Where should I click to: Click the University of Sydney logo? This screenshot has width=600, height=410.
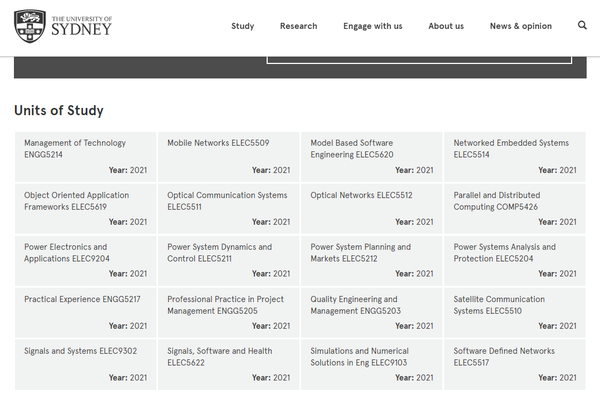coord(63,26)
